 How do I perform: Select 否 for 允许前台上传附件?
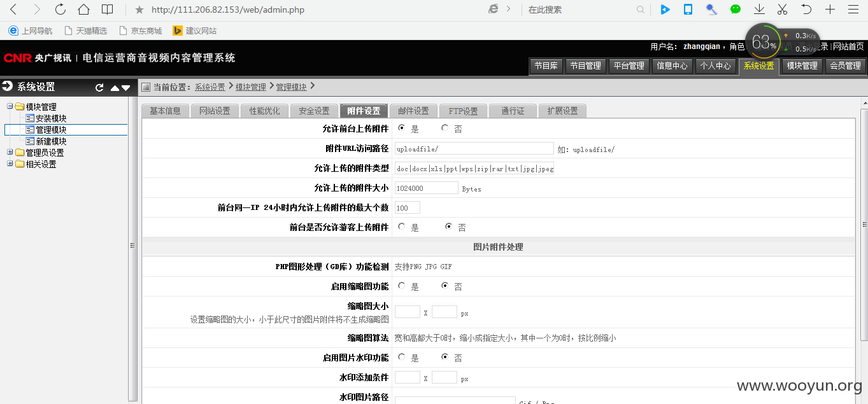445,128
